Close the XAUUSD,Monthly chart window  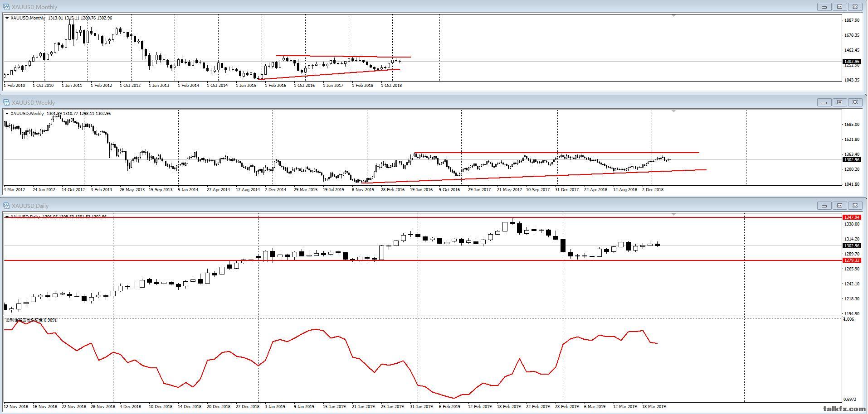pyautogui.click(x=855, y=7)
